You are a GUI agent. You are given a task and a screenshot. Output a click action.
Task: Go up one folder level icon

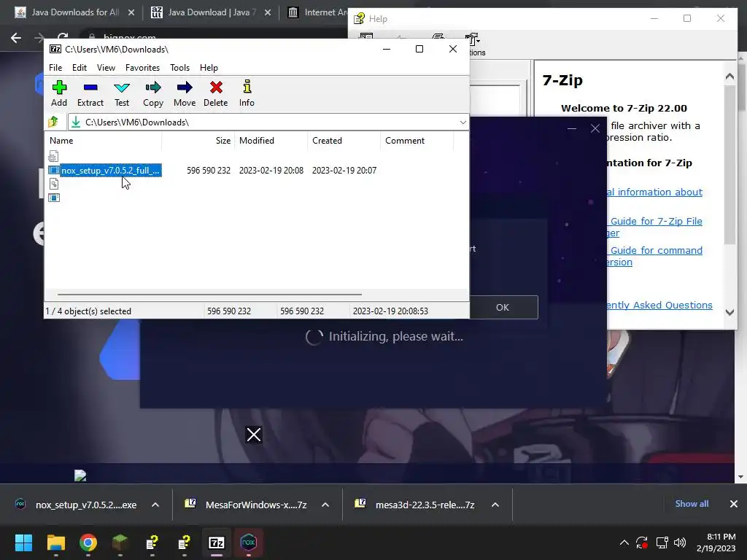[x=53, y=122]
